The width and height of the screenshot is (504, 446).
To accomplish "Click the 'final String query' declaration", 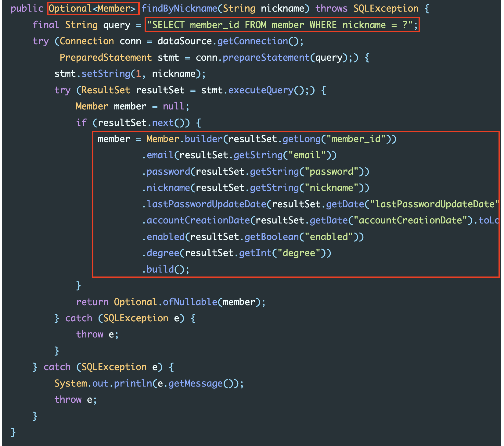I will click(x=82, y=25).
